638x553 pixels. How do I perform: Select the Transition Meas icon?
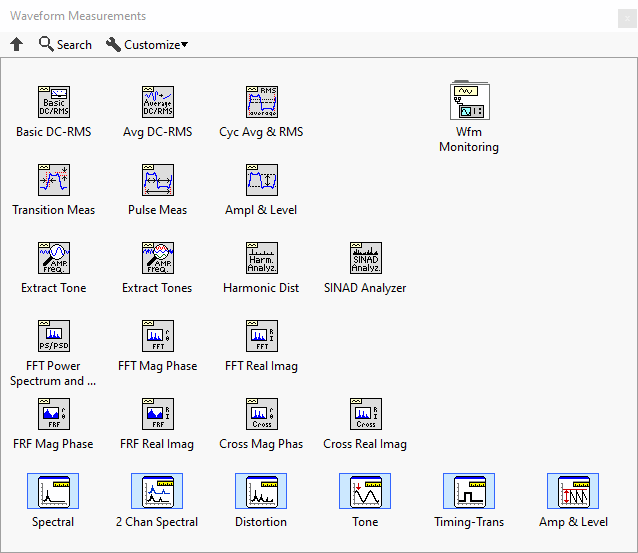coord(53,180)
